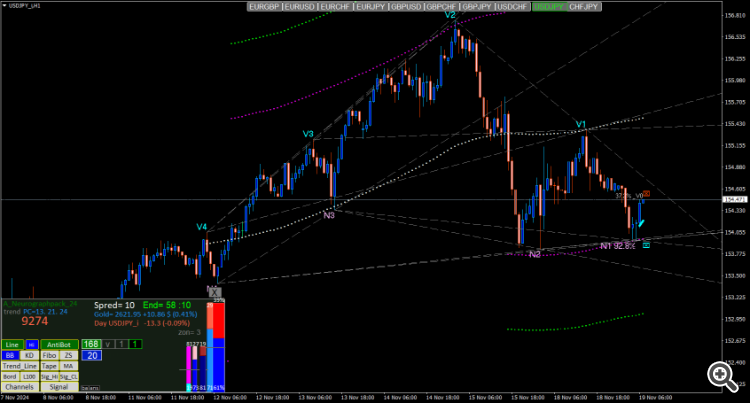The height and width of the screenshot is (403, 750).
Task: Toggle the MA moving average button
Action: coord(69,366)
